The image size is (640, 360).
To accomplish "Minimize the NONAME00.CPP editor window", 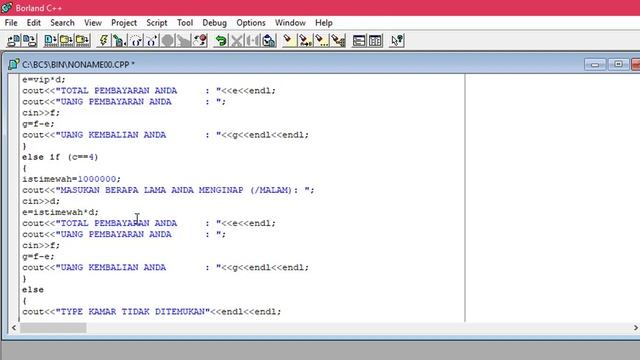I will (595, 64).
